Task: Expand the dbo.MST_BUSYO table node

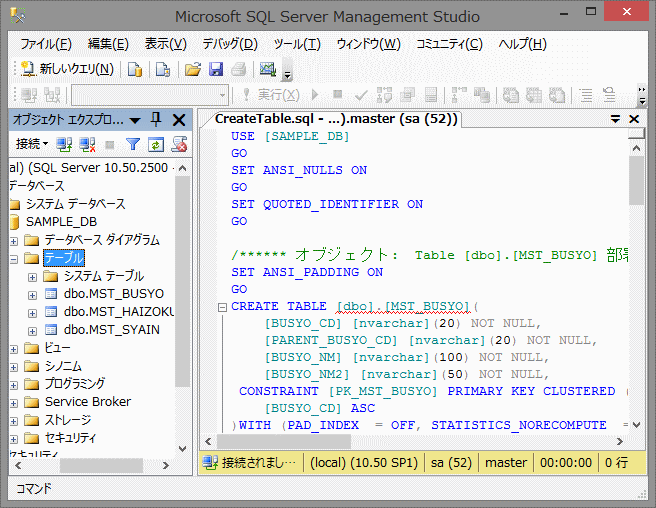Action: coord(32,295)
